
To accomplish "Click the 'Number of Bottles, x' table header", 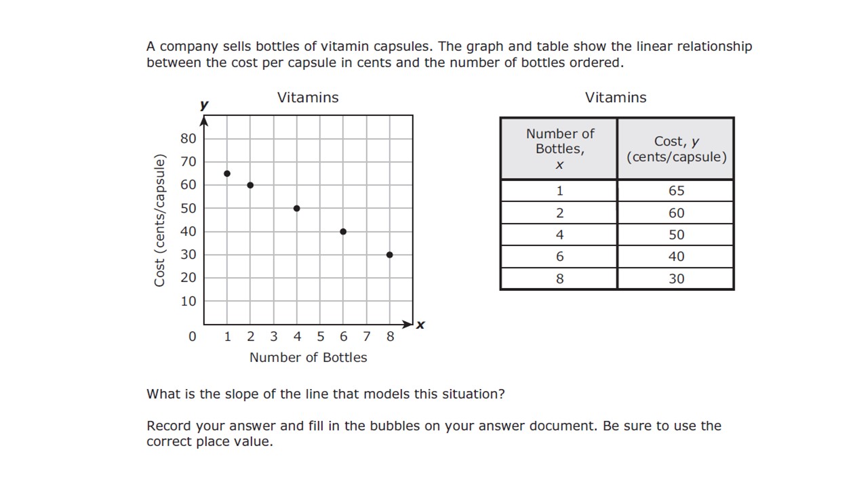I will pyautogui.click(x=559, y=148).
